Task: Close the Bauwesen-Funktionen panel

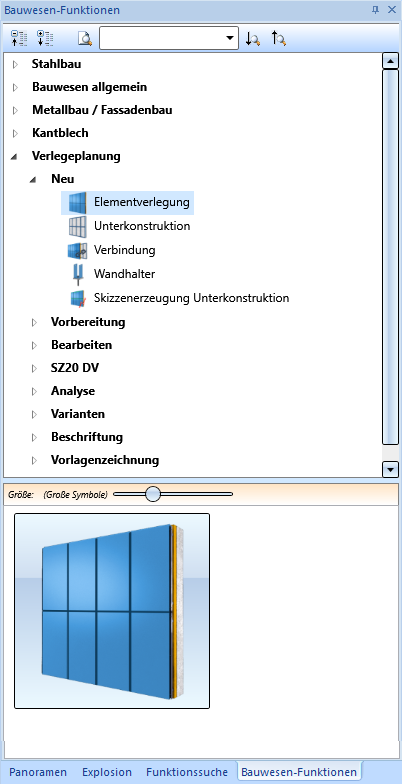Action: coord(392,10)
